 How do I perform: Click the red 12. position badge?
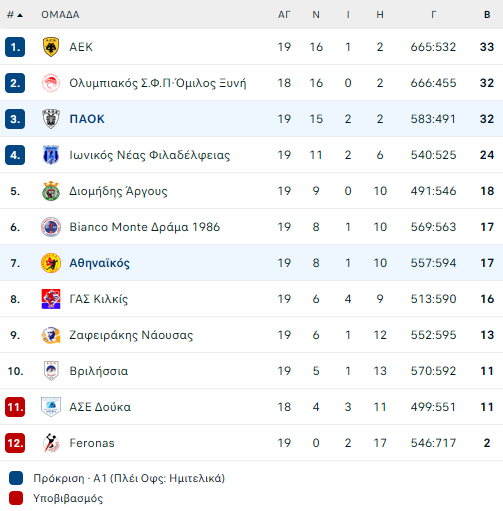(x=15, y=443)
